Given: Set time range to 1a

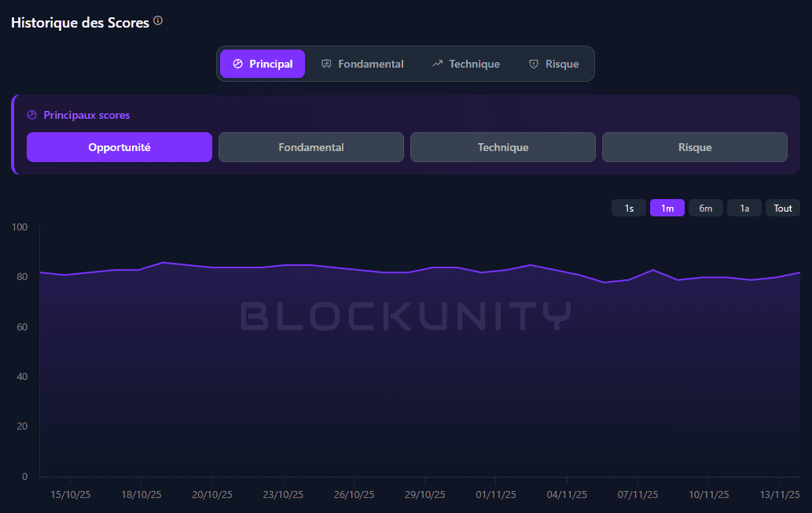Looking at the screenshot, I should (x=744, y=208).
